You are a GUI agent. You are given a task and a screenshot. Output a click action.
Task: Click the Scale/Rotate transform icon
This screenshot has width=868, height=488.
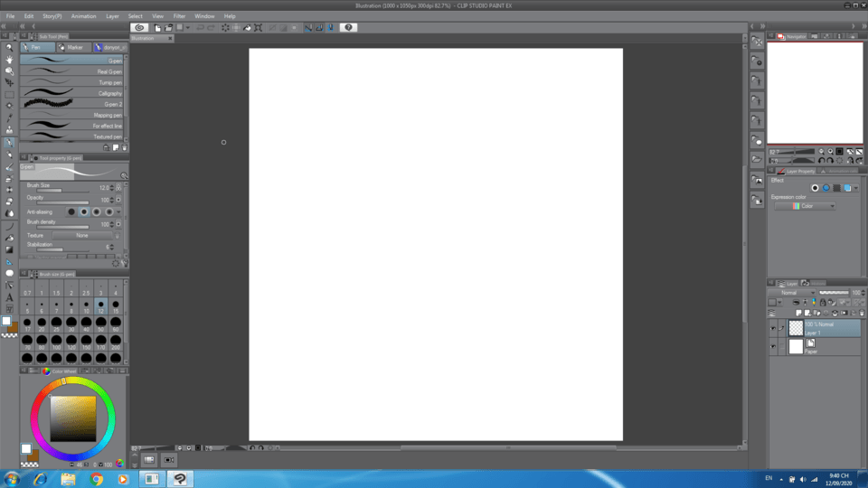point(259,28)
